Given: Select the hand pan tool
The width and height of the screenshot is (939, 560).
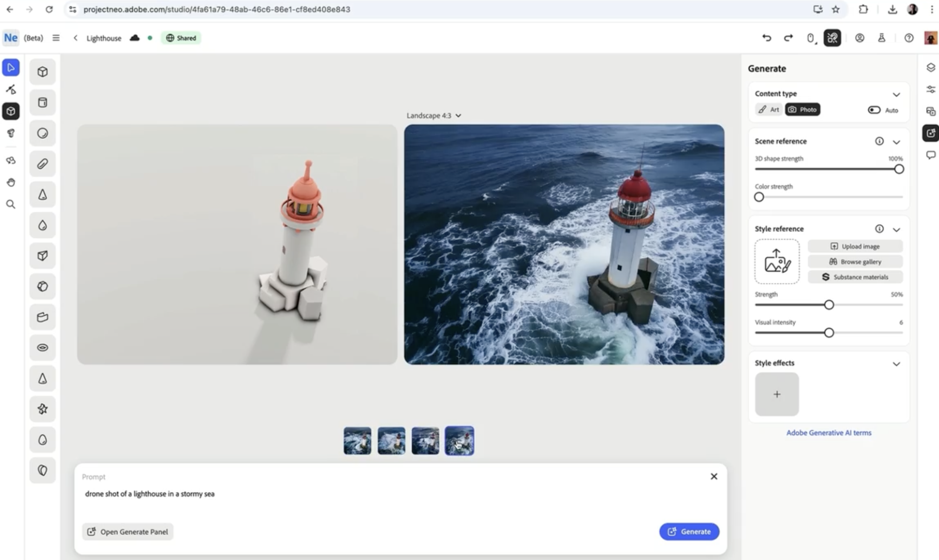Looking at the screenshot, I should point(11,183).
